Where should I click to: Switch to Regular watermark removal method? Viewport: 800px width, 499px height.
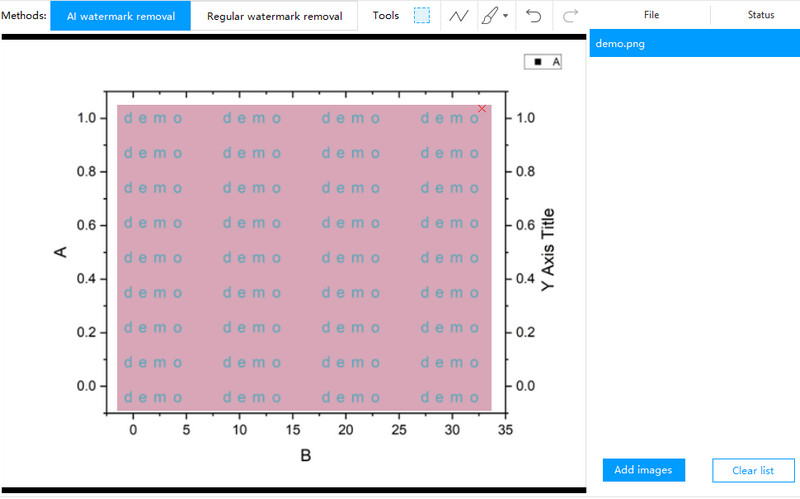coord(274,16)
